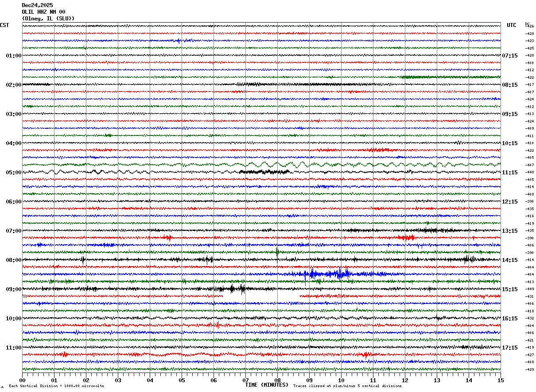The image size is (536, 392).
Task: Click minute-axis tick label 14
Action: click(469, 380)
